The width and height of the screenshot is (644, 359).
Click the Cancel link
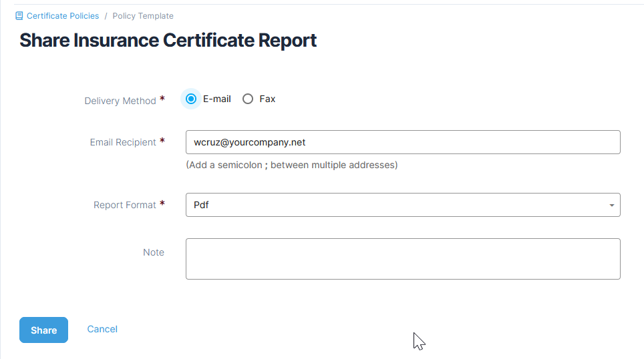pyautogui.click(x=102, y=329)
